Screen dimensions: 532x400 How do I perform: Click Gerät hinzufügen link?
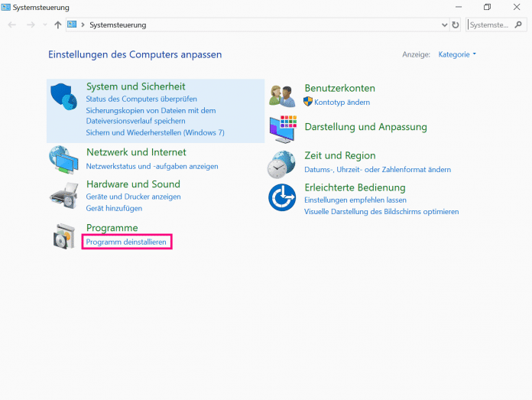(114, 208)
